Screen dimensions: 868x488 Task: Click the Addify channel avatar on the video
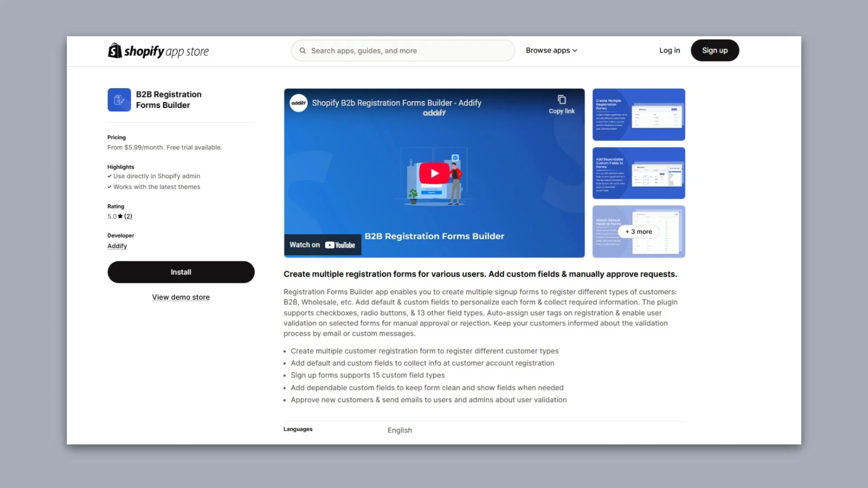tap(298, 103)
